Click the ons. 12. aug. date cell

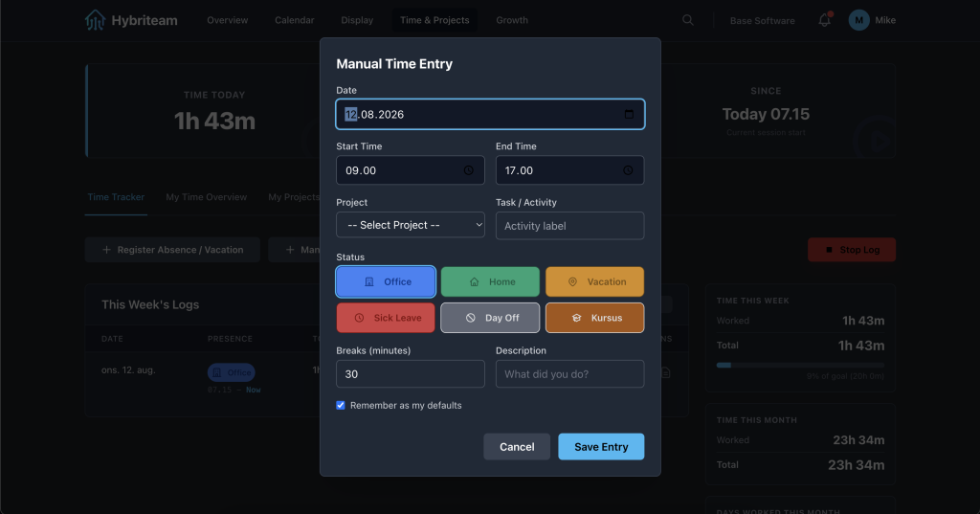tap(128, 370)
